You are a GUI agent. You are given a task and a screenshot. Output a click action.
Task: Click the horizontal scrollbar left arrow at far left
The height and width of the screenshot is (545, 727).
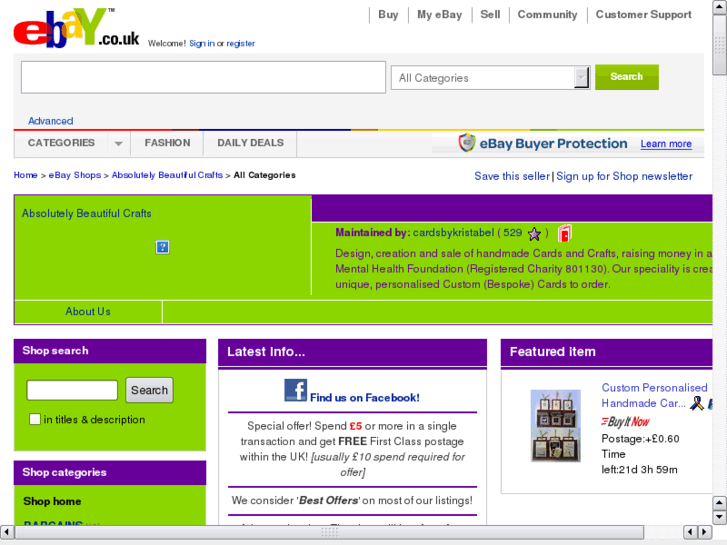point(6,532)
